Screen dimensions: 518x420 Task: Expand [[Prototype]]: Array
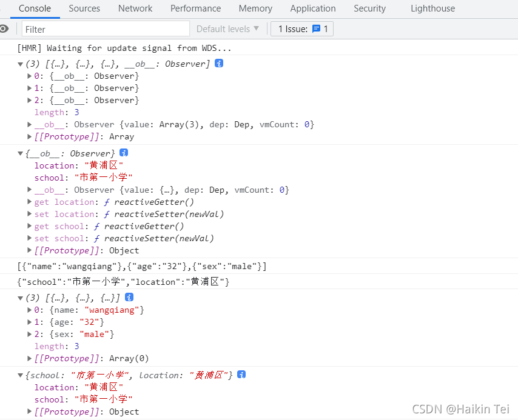coord(29,137)
